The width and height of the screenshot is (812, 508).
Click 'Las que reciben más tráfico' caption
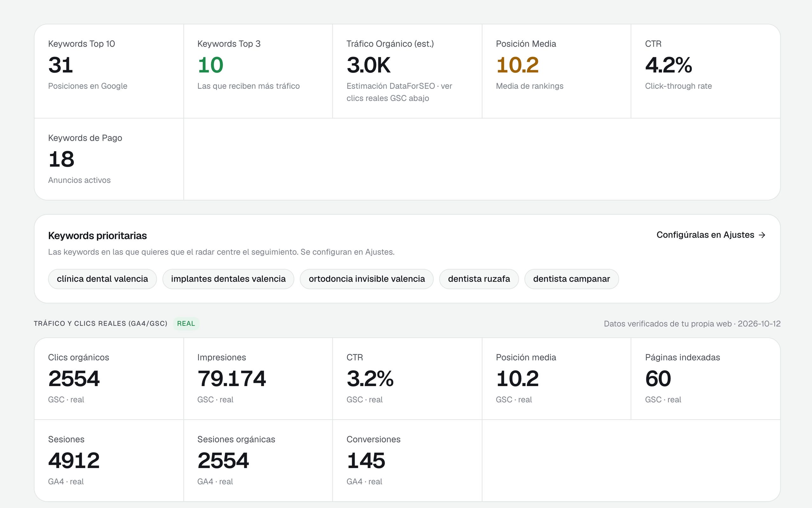pyautogui.click(x=248, y=86)
